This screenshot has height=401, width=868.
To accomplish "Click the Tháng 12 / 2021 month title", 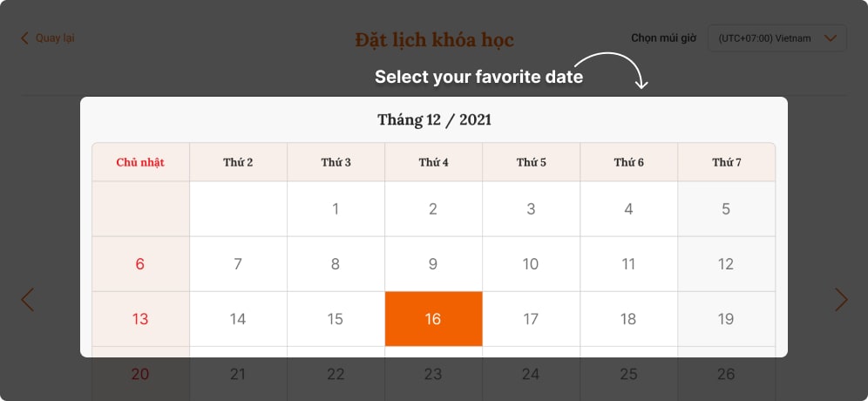I will pos(434,119).
